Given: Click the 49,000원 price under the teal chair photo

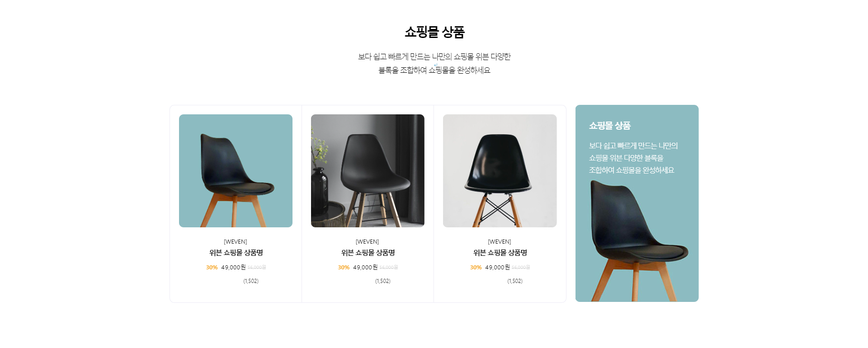Looking at the screenshot, I should 233,267.
